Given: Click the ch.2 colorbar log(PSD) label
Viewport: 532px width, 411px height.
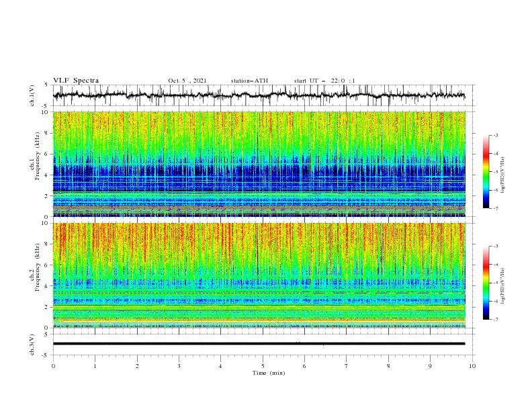Looking at the screenshot, I should pos(503,285).
